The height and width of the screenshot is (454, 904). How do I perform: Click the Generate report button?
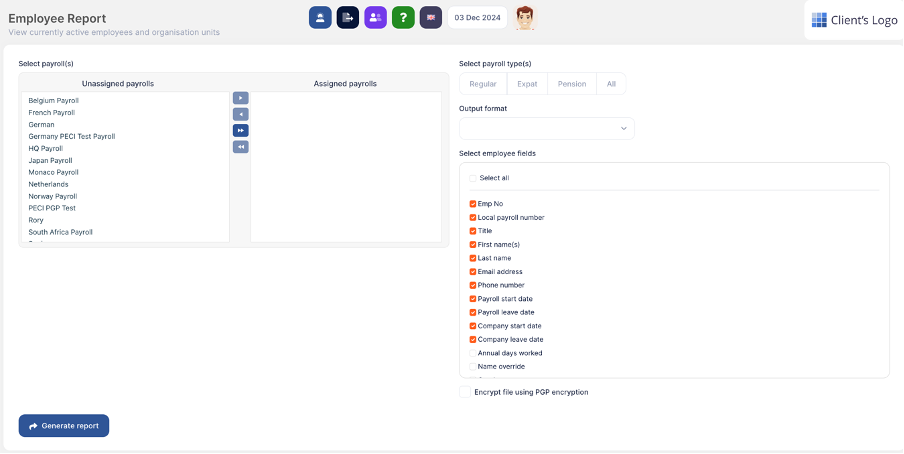(64, 426)
